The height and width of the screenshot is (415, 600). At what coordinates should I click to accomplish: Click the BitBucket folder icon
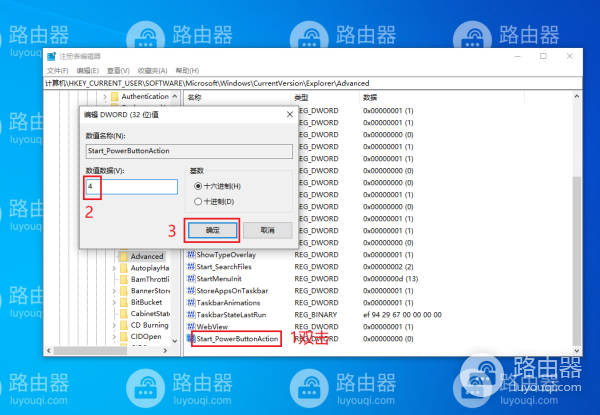pos(124,302)
